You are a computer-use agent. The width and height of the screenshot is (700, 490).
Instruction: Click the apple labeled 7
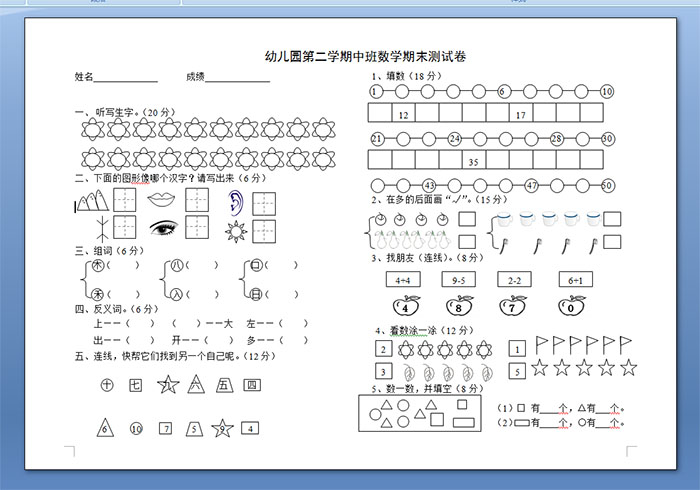point(513,306)
